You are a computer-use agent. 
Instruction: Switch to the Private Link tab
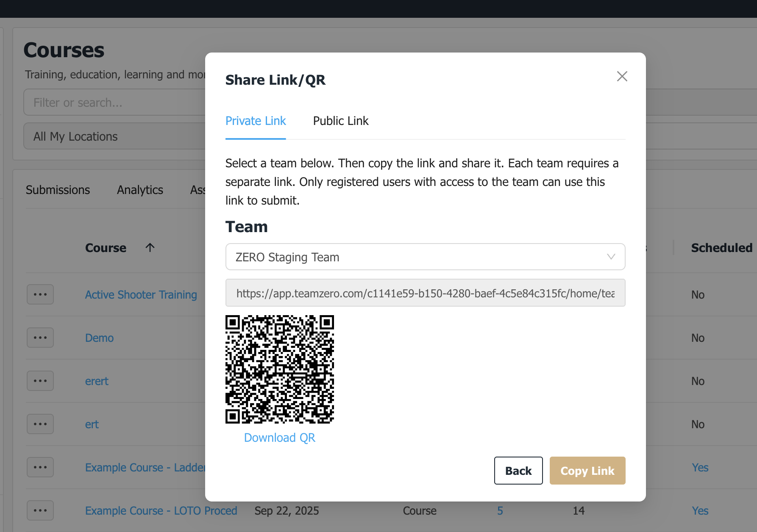[256, 121]
